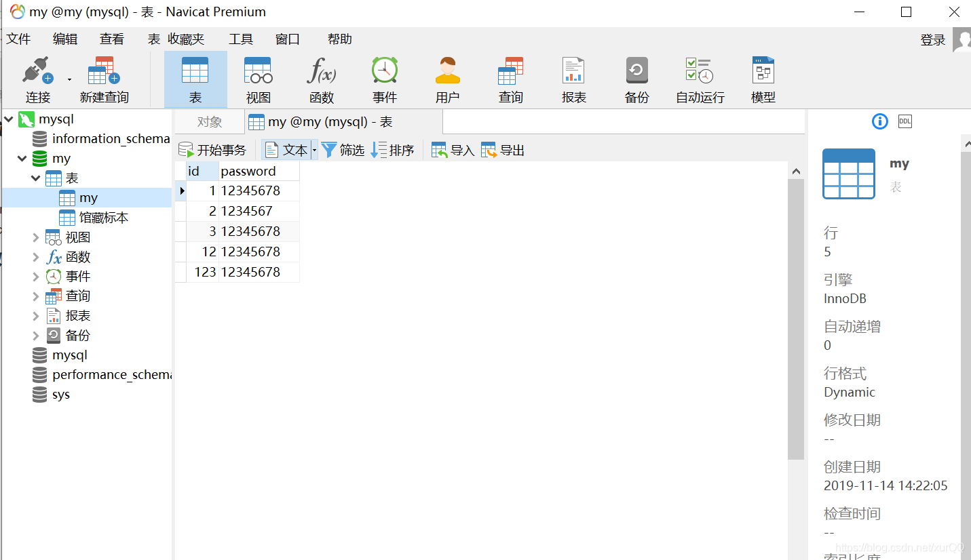Image resolution: width=971 pixels, height=560 pixels.
Task: Select the 馆藏标本 table in tree
Action: [94, 218]
